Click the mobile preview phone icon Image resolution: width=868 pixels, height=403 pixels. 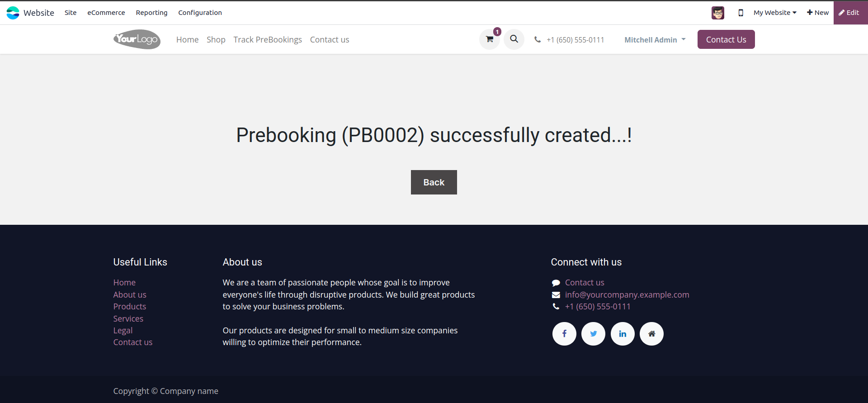click(x=741, y=13)
